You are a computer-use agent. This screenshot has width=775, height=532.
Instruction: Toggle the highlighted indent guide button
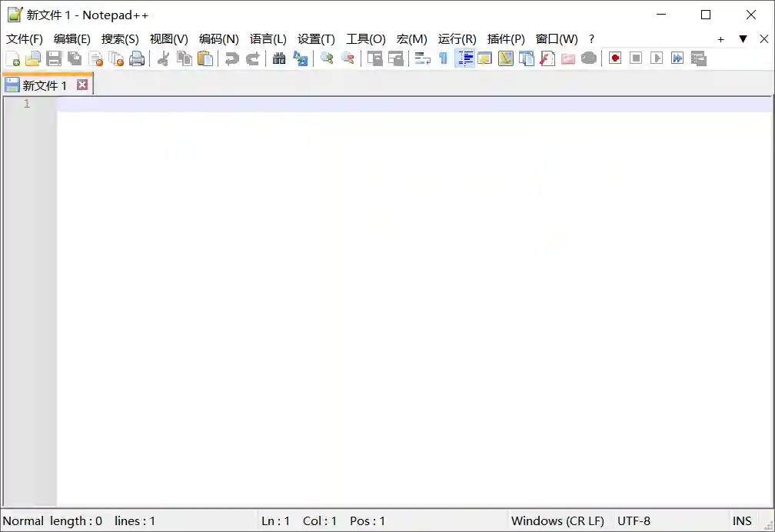point(465,58)
